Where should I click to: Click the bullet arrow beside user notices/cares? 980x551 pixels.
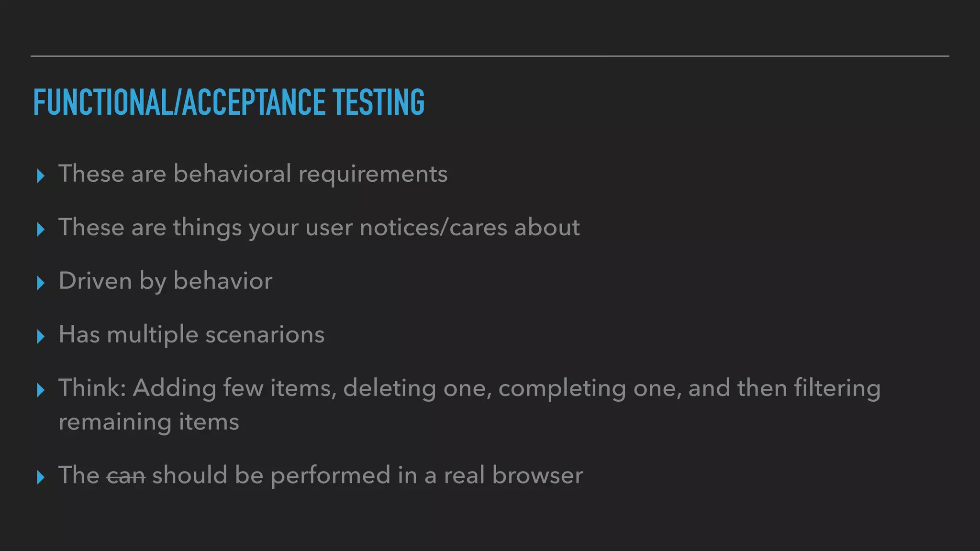(41, 230)
